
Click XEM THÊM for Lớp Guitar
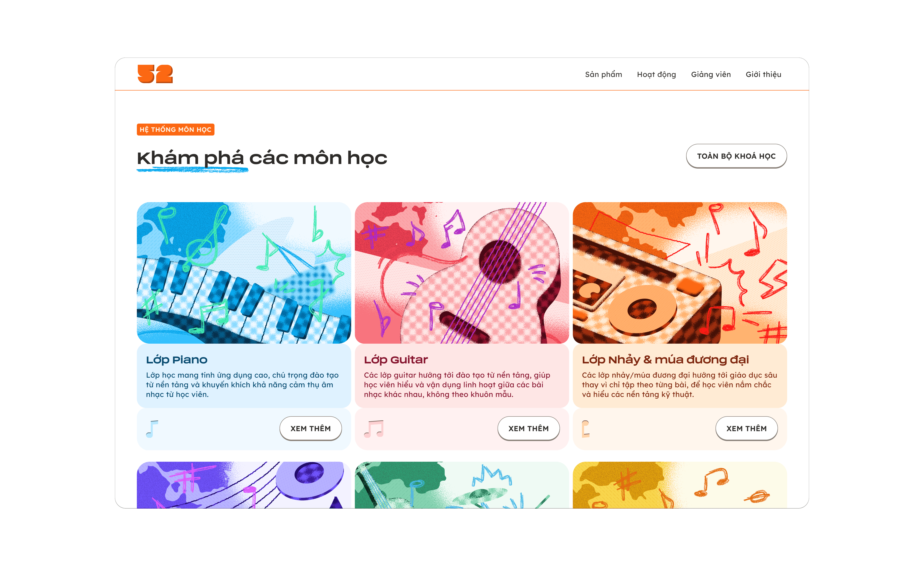coord(528,428)
